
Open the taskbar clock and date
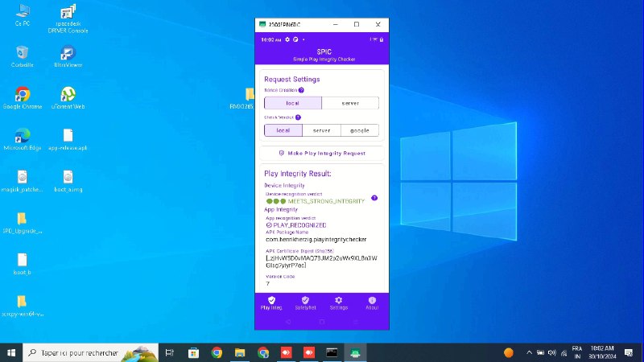(x=602, y=352)
